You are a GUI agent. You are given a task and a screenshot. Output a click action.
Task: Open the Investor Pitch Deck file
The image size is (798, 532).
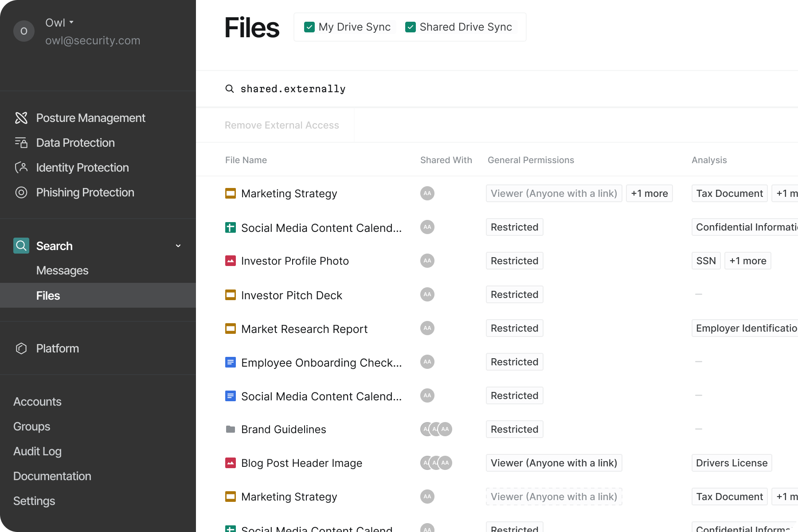click(x=292, y=295)
